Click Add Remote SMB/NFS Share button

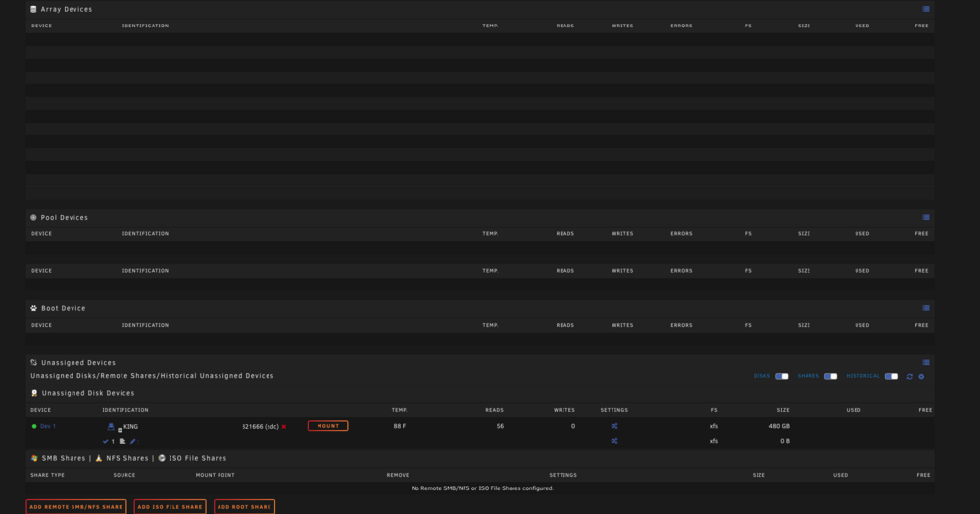pos(76,506)
